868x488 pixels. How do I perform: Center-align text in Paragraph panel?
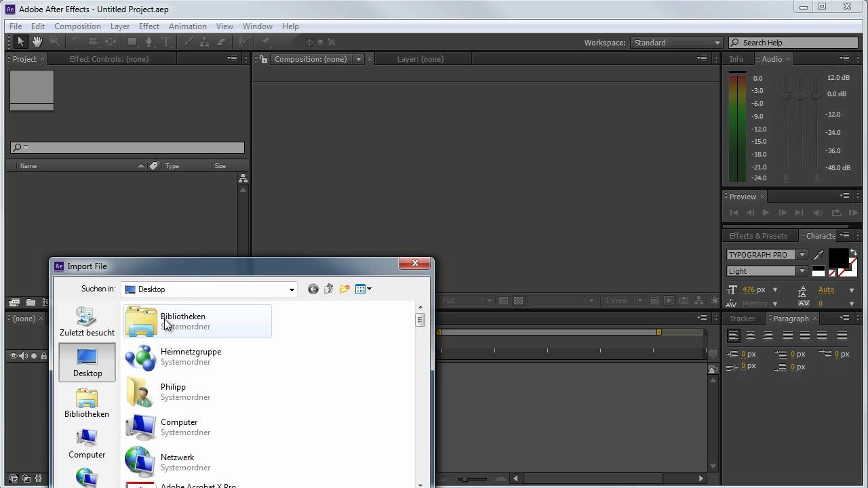(x=751, y=336)
